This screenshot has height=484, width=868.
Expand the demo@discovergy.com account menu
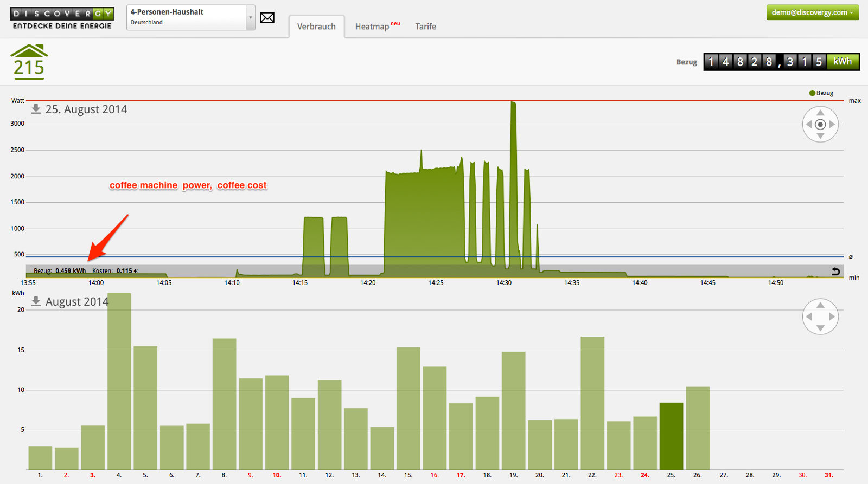(812, 12)
